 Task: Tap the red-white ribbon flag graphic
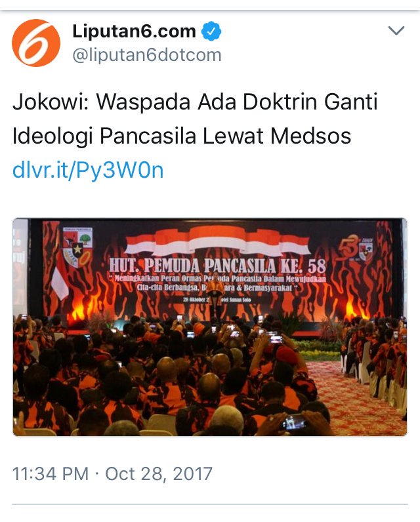(x=217, y=242)
